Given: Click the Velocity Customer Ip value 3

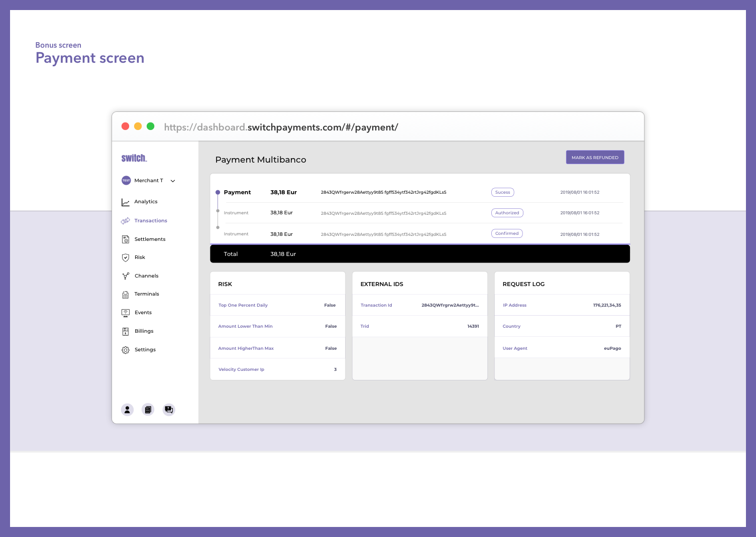Looking at the screenshot, I should point(336,369).
